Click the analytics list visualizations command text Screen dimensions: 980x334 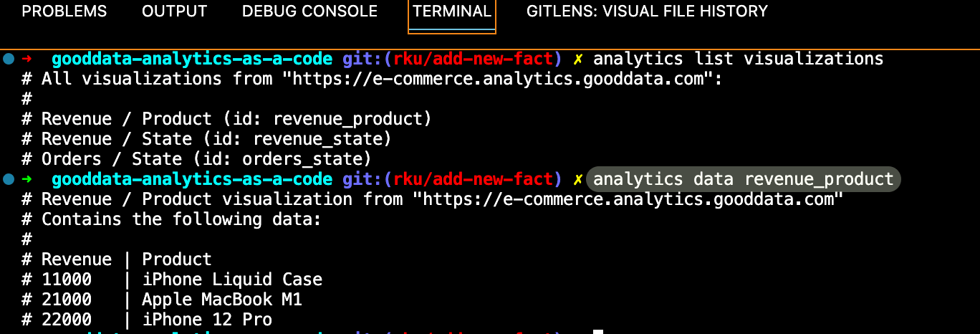(x=738, y=59)
